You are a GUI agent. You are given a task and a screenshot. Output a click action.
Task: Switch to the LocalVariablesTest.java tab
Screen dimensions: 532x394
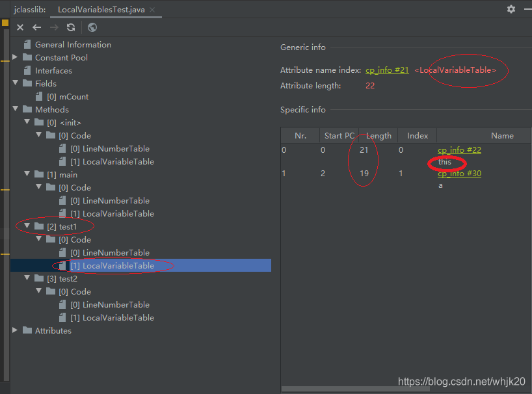click(x=101, y=10)
